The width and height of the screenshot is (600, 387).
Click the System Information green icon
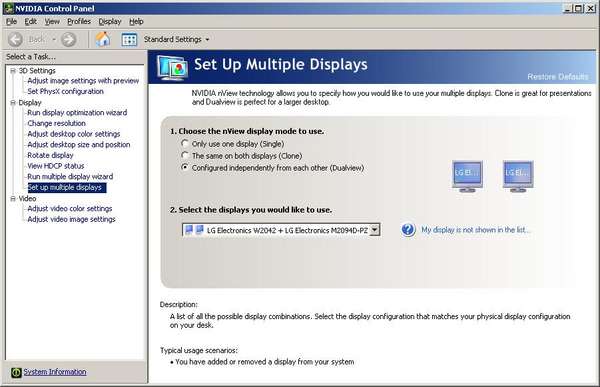(x=16, y=372)
